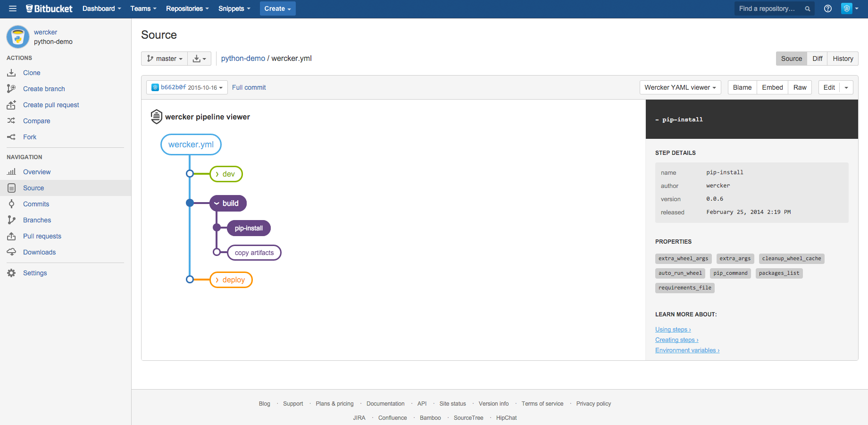
Task: Click the Fork icon
Action: 11,137
